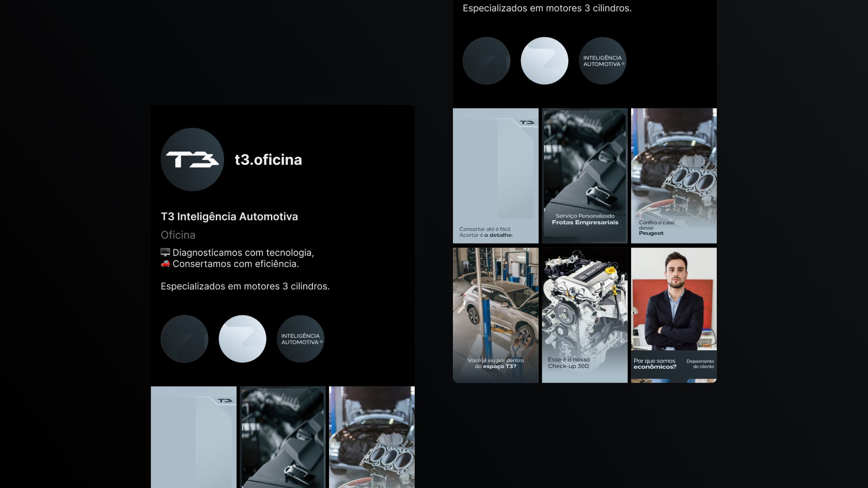Click the T3 logo profile picture
This screenshot has height=488, width=868.
click(192, 160)
